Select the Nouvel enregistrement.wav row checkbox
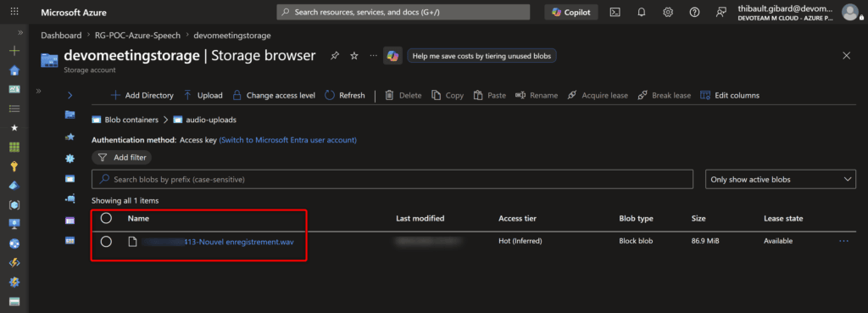This screenshot has width=868, height=313. point(106,241)
